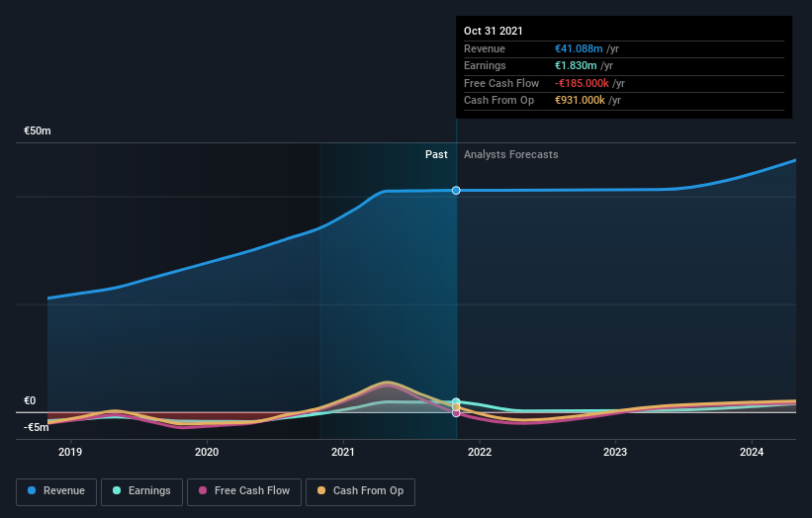Click the €1.830m earnings value

(x=576, y=65)
